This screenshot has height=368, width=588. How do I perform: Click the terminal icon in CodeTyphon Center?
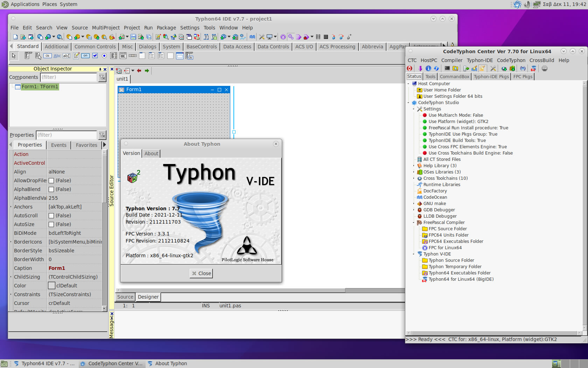click(x=447, y=68)
